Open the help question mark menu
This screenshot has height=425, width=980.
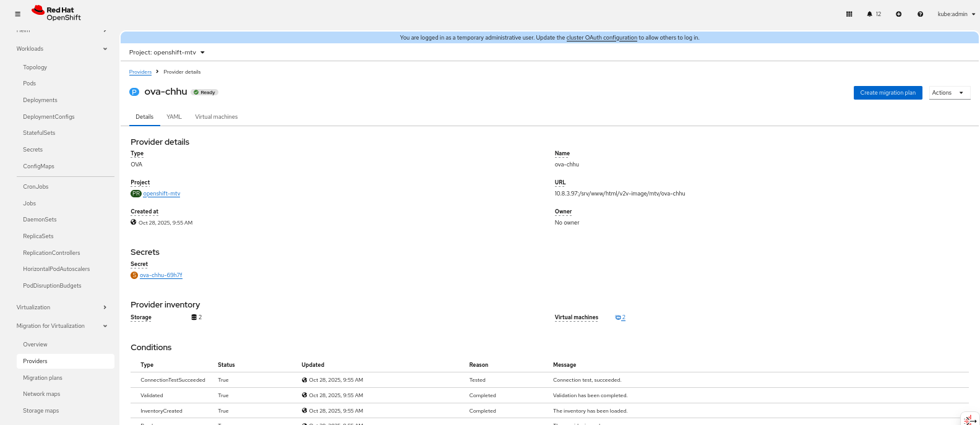pos(920,14)
